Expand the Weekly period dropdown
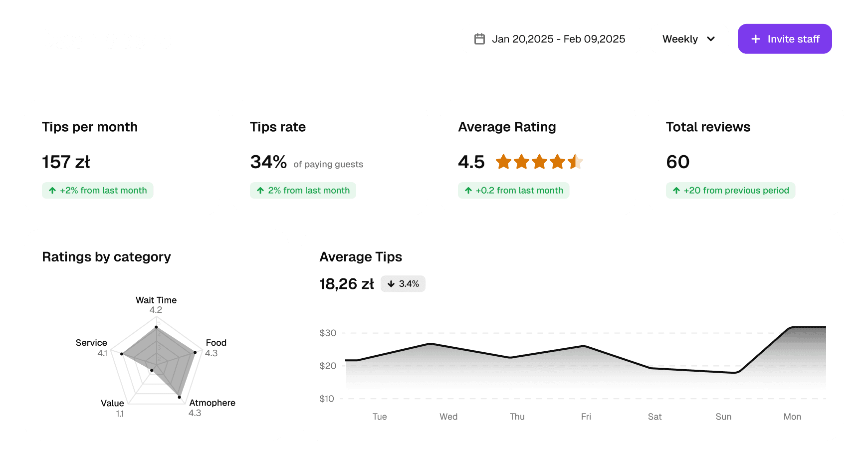 (689, 39)
